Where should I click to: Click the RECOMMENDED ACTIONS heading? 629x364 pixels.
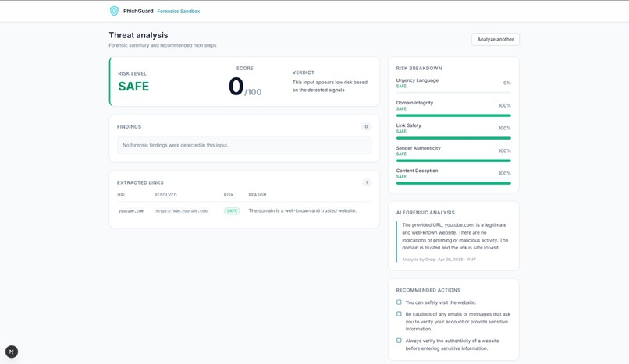[428, 290]
